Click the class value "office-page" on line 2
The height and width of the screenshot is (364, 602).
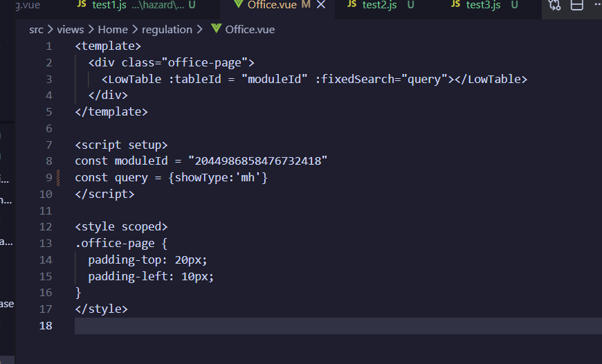click(x=204, y=62)
